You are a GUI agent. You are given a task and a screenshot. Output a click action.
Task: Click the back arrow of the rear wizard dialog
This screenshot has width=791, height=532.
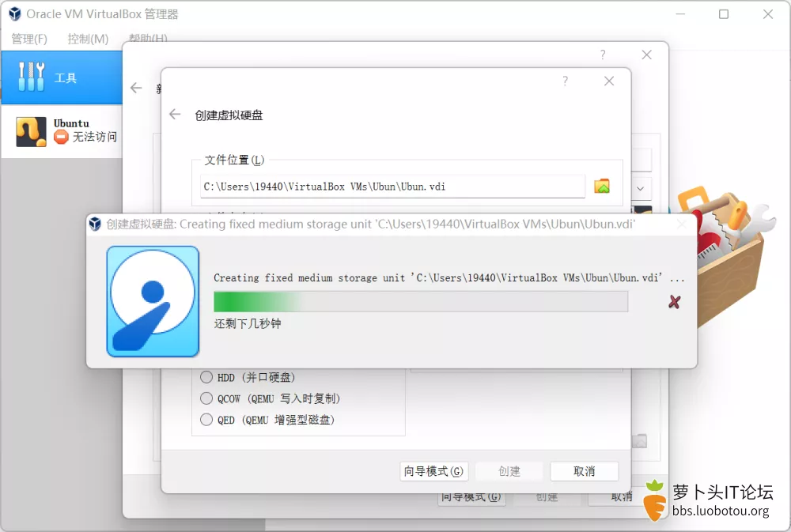click(136, 89)
